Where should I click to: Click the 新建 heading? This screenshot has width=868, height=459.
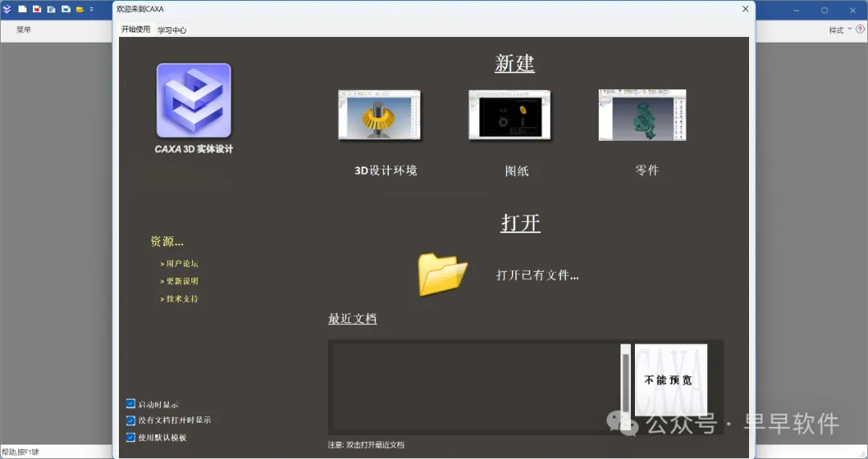tap(515, 64)
